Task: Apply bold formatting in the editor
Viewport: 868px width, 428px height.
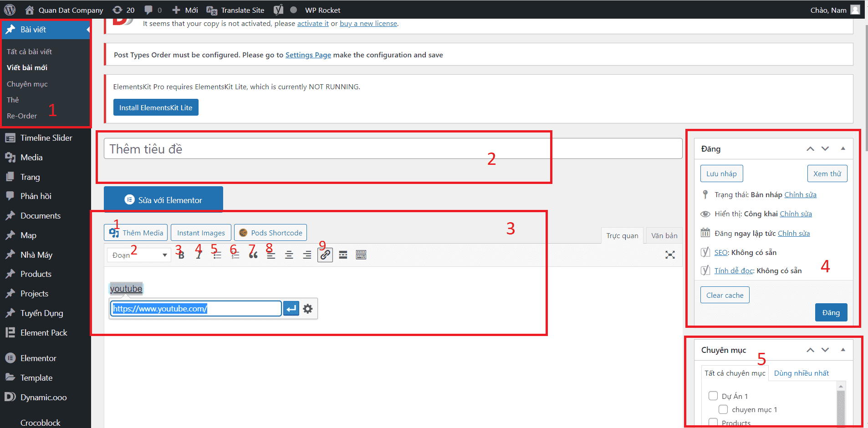Action: [x=181, y=255]
